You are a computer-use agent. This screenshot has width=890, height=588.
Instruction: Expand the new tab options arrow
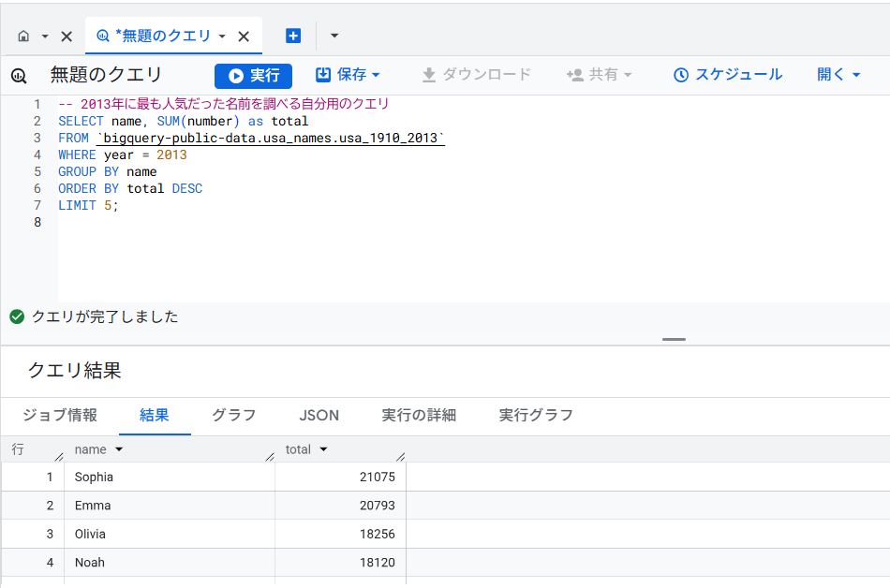pyautogui.click(x=334, y=36)
